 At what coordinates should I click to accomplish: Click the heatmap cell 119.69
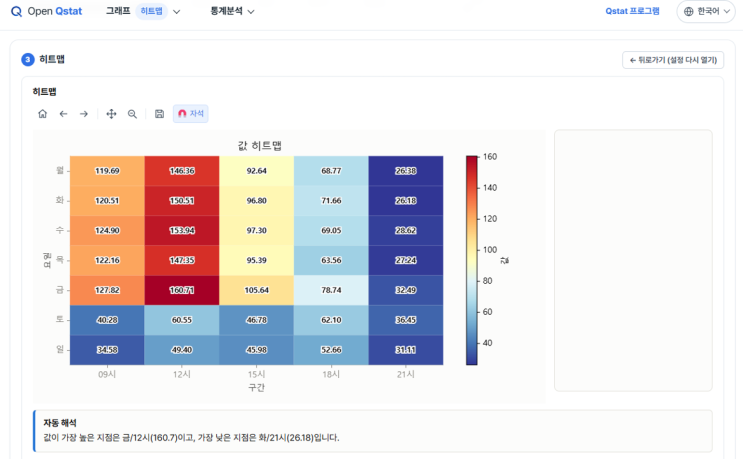click(107, 171)
